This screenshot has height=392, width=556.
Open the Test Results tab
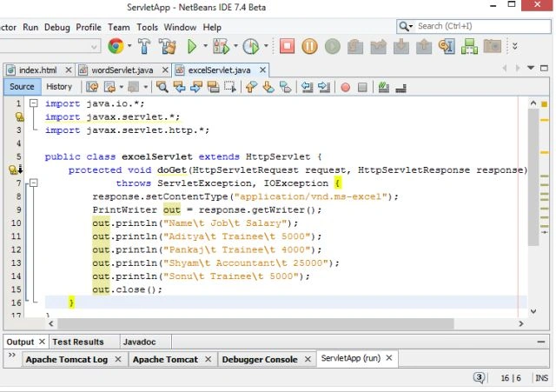(78, 342)
